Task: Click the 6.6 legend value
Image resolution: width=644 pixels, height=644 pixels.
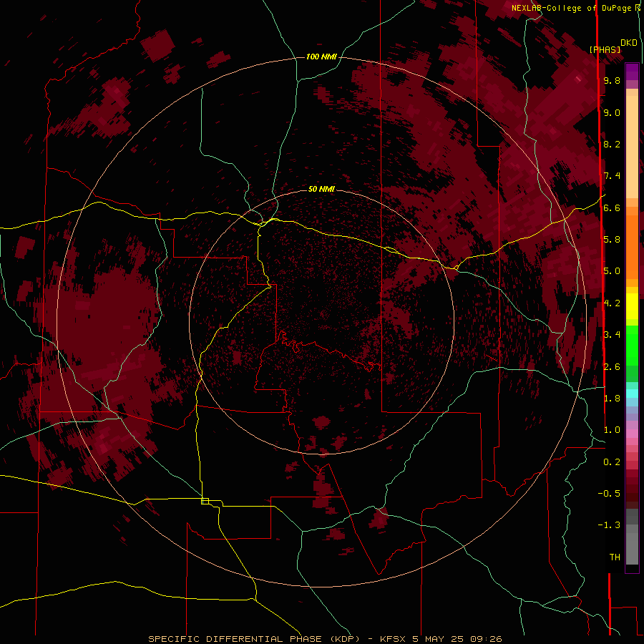Action: point(612,208)
